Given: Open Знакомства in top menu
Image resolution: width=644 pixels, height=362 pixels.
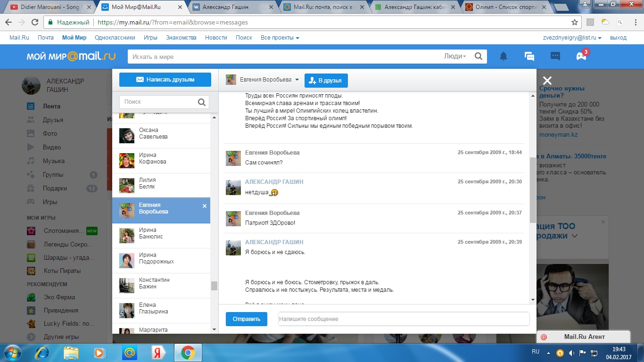Looking at the screenshot, I should [181, 38].
